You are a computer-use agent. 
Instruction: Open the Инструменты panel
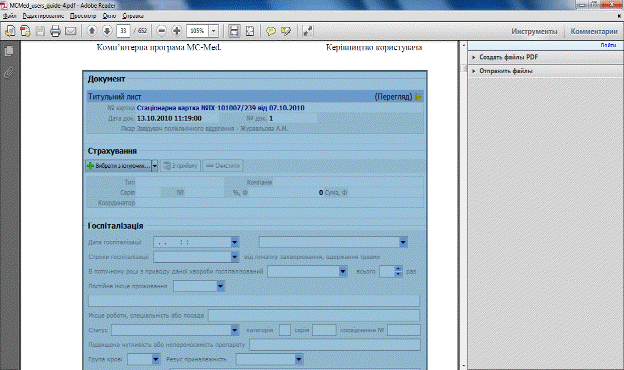(x=534, y=31)
